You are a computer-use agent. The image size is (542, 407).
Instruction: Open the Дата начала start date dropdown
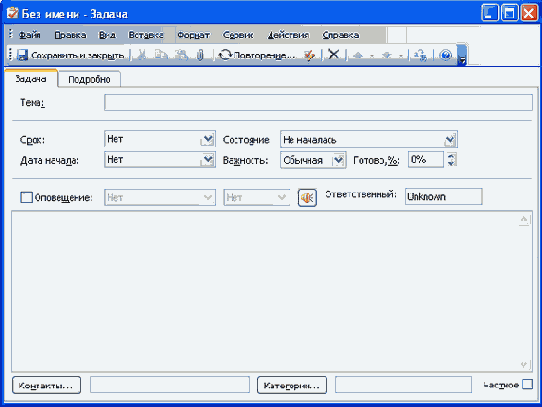[x=208, y=160]
